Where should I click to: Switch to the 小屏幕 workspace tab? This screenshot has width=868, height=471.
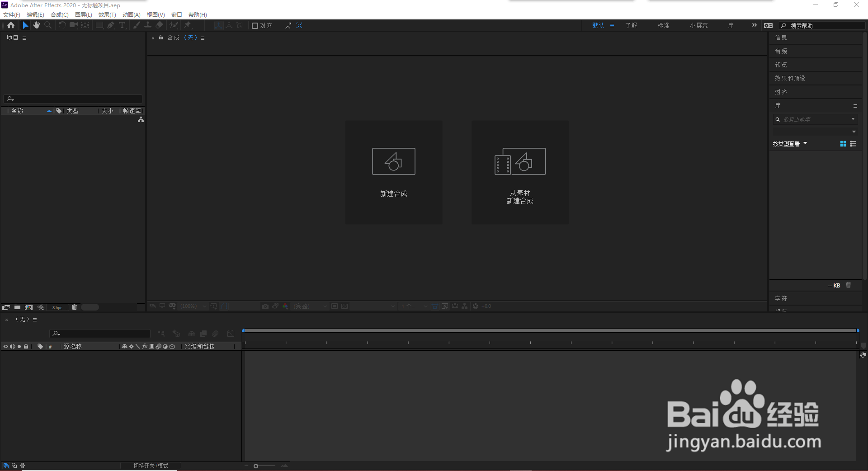(x=698, y=25)
